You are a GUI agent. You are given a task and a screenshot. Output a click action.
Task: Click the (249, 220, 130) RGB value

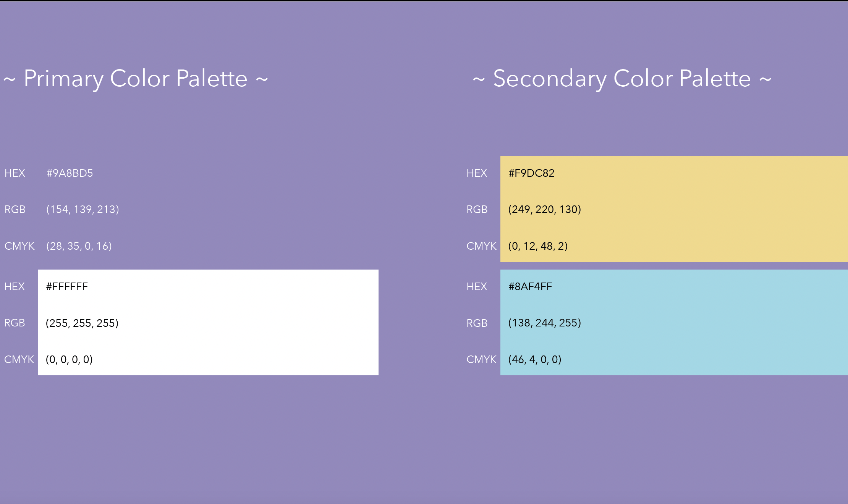[545, 210]
